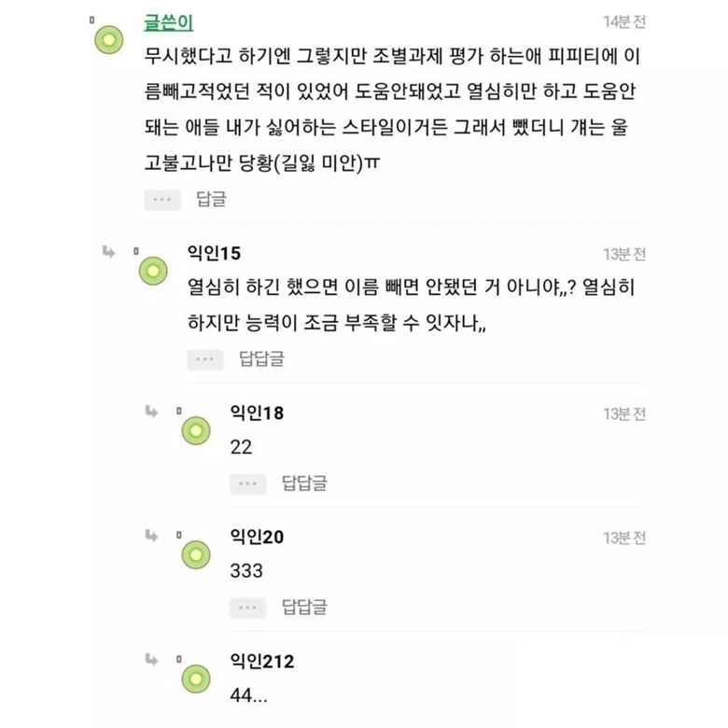Click the reply arrow icon beside 익인20
The height and width of the screenshot is (728, 728).
(151, 536)
